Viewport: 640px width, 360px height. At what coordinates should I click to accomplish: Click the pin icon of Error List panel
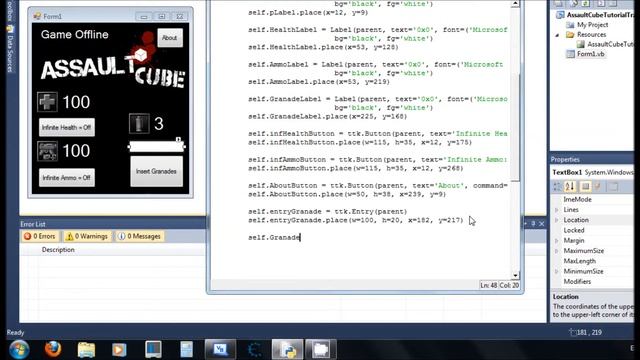[533, 224]
